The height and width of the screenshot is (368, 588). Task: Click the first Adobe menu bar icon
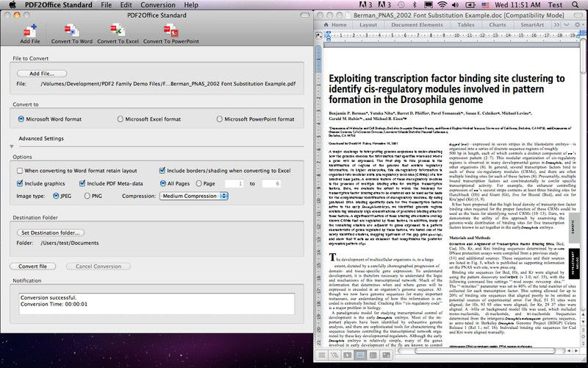(x=365, y=5)
